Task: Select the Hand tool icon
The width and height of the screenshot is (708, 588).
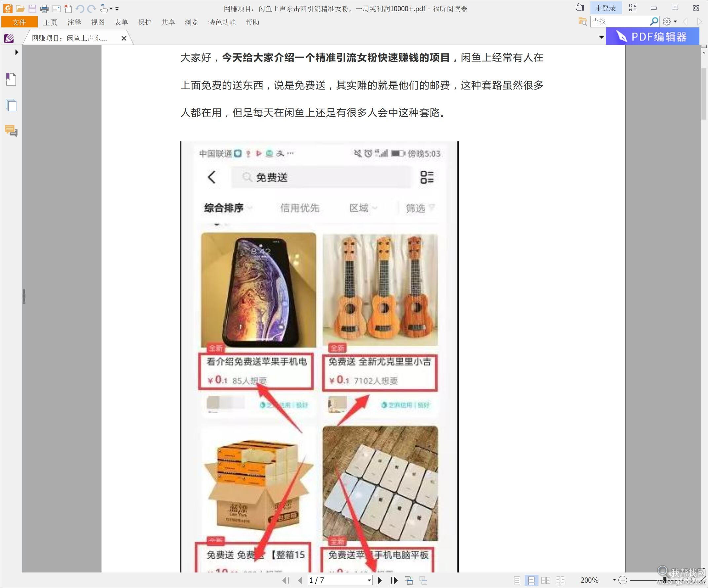Action: [x=103, y=9]
